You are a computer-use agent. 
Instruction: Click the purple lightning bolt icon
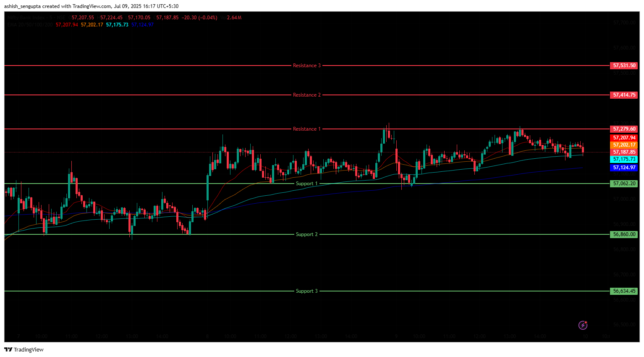click(x=583, y=325)
